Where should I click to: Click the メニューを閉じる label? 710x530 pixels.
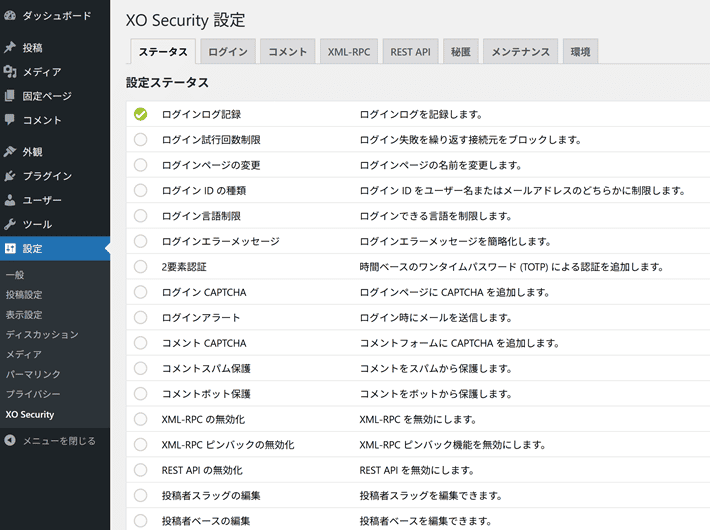(59, 440)
